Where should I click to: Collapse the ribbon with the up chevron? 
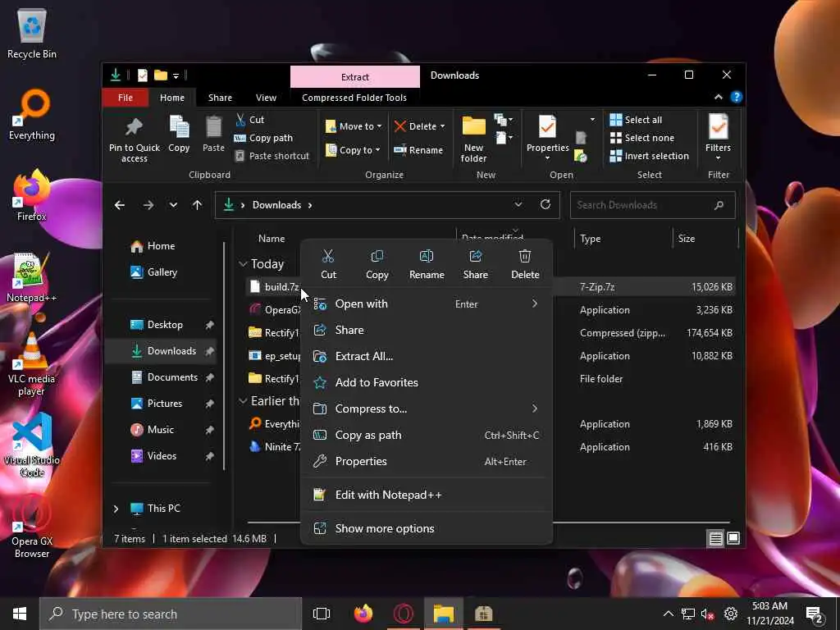tap(719, 97)
